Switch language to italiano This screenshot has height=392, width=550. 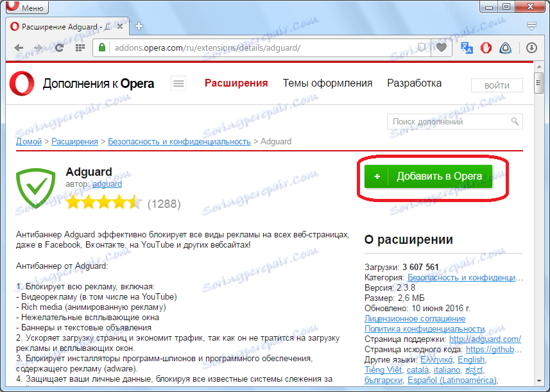pos(447,370)
